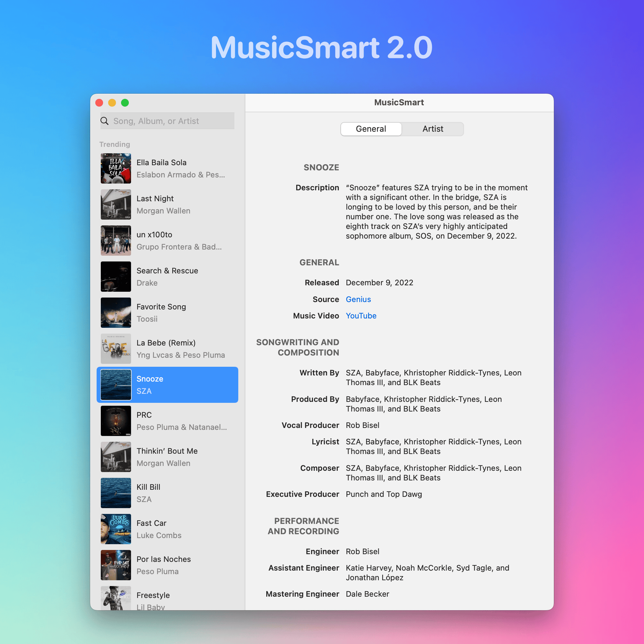
Task: Click the search magnifier icon
Action: click(x=105, y=121)
